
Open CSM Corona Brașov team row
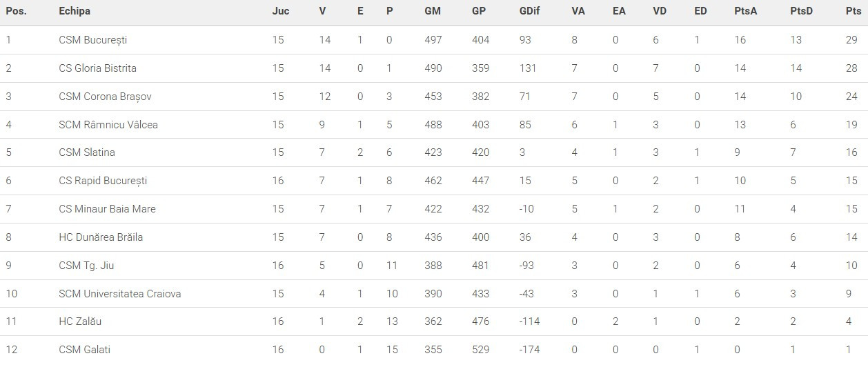pyautogui.click(x=105, y=97)
